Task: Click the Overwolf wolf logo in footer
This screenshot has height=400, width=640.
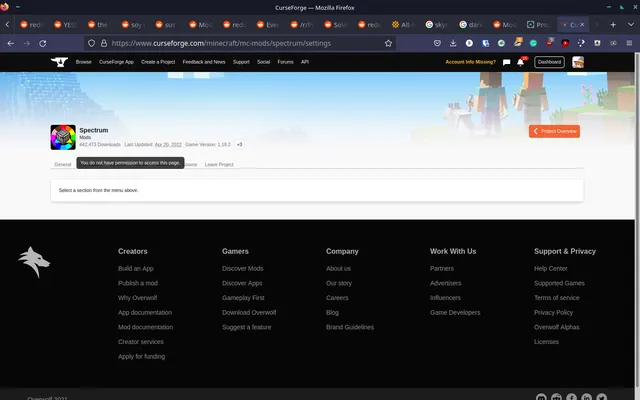Action: [34, 262]
